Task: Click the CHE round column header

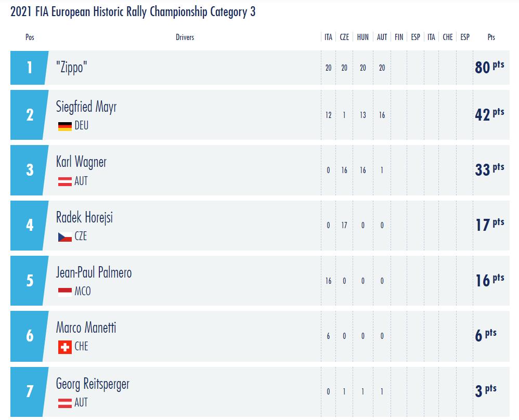Action: click(448, 37)
